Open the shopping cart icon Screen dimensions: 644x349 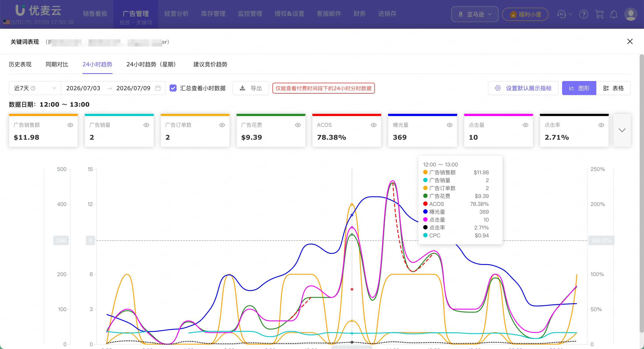tap(599, 14)
